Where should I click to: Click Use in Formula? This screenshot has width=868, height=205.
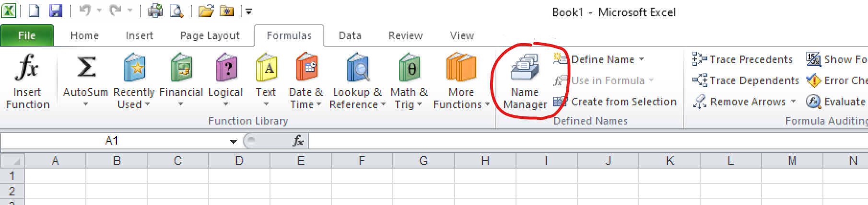click(x=603, y=80)
